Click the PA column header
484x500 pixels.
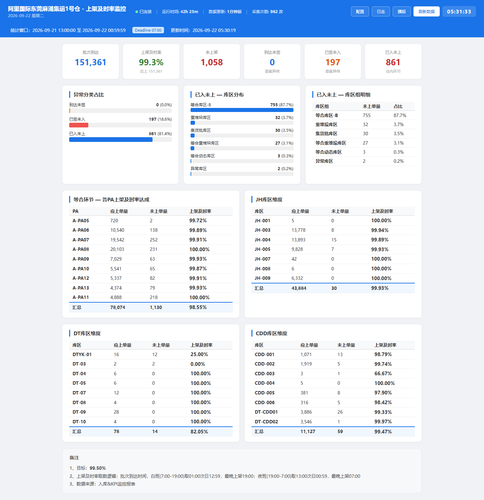point(76,211)
